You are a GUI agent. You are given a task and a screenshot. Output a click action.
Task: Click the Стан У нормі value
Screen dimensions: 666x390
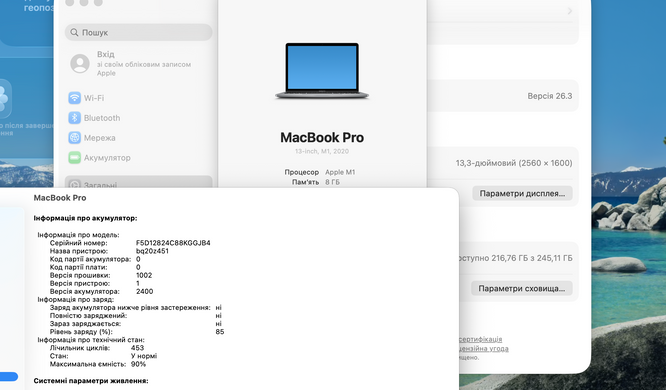click(x=144, y=356)
